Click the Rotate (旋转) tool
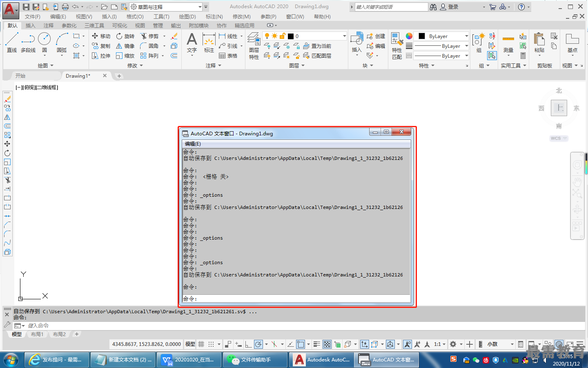The width and height of the screenshot is (588, 368). 125,36
